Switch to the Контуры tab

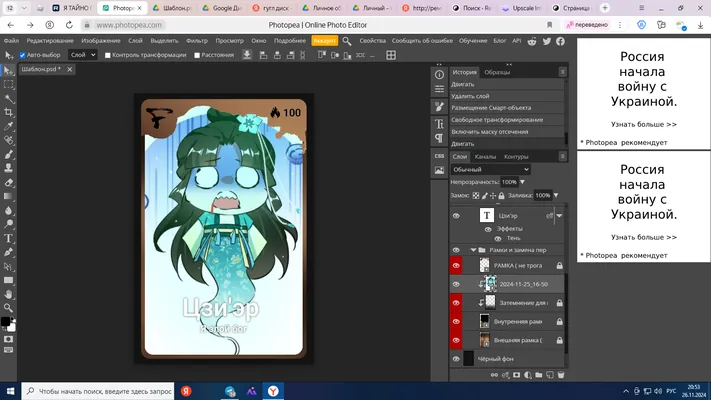(516, 157)
